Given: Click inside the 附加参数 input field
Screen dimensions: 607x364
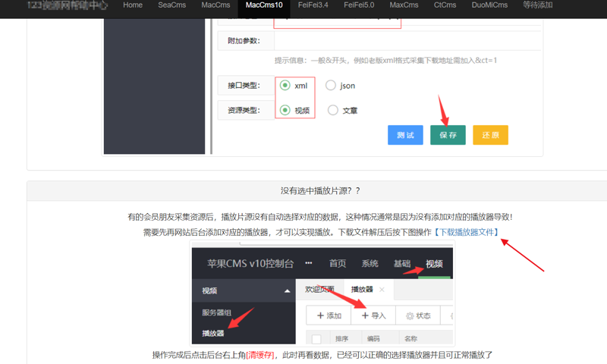Looking at the screenshot, I should tap(407, 41).
